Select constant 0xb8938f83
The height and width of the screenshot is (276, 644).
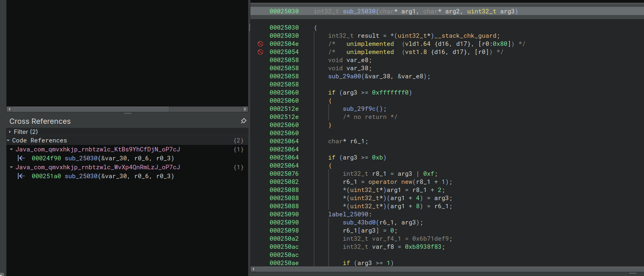423,247
